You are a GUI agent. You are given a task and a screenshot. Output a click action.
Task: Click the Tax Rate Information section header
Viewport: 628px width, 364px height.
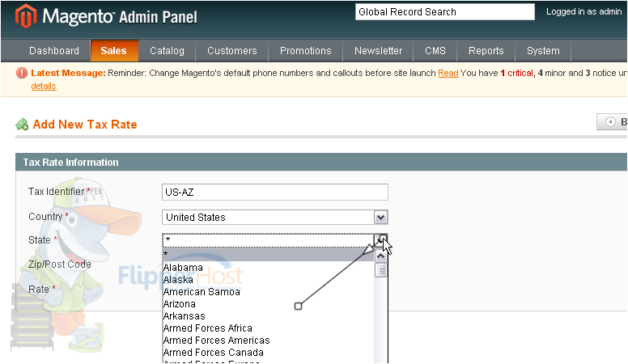point(321,162)
